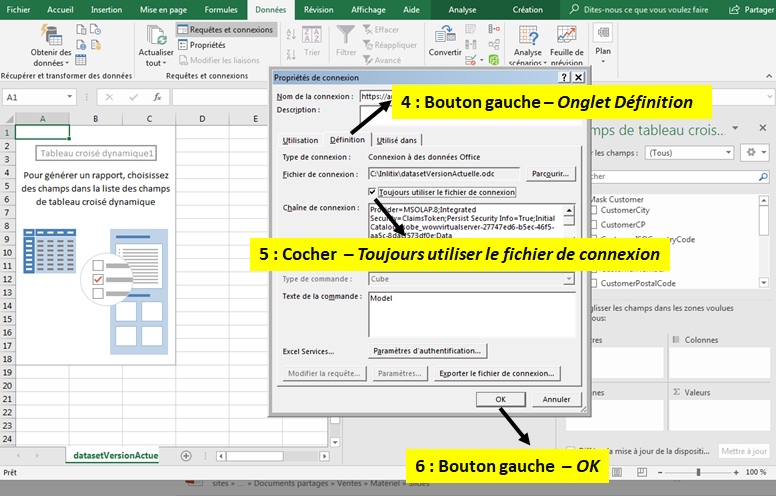Click Paramètres d'authentification button

pyautogui.click(x=427, y=350)
